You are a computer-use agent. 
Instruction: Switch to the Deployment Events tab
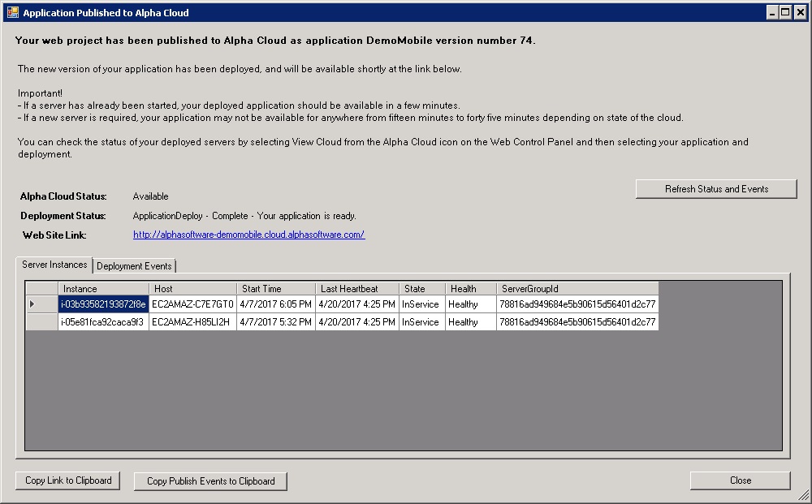coord(134,266)
